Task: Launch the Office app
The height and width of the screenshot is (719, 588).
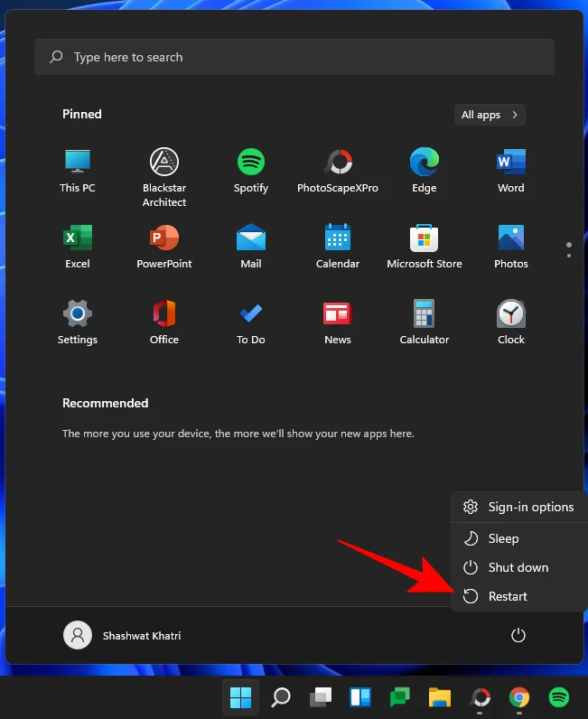Action: click(x=164, y=322)
